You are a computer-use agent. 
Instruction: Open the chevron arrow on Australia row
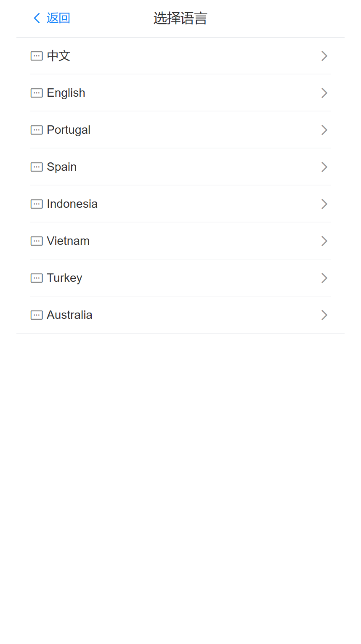coord(324,315)
